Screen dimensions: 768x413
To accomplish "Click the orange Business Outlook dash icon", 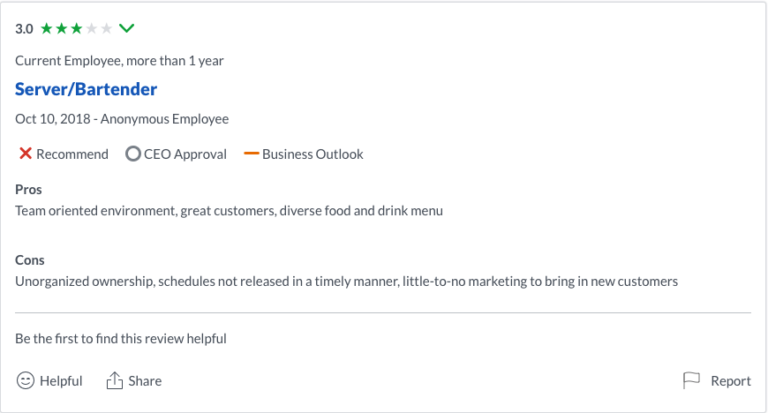I will click(x=250, y=154).
